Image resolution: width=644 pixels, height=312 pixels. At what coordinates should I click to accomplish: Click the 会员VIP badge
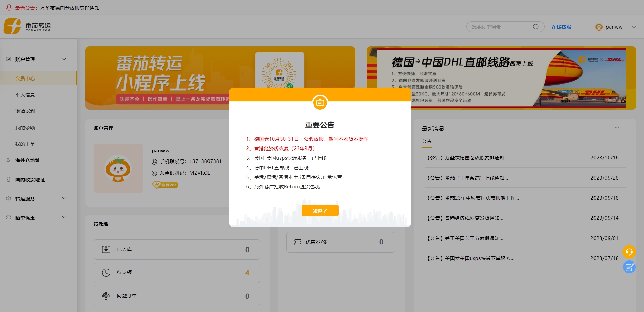tap(165, 185)
